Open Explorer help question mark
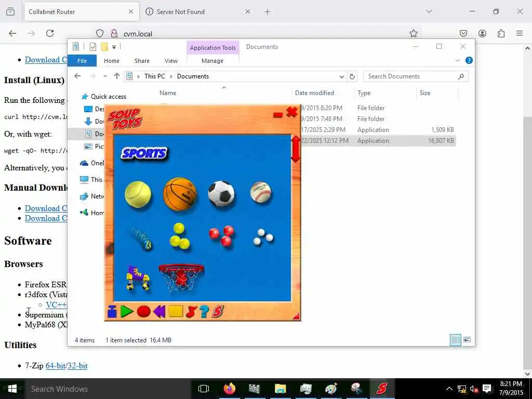Viewport: 532px width, 399px height. coord(469,60)
